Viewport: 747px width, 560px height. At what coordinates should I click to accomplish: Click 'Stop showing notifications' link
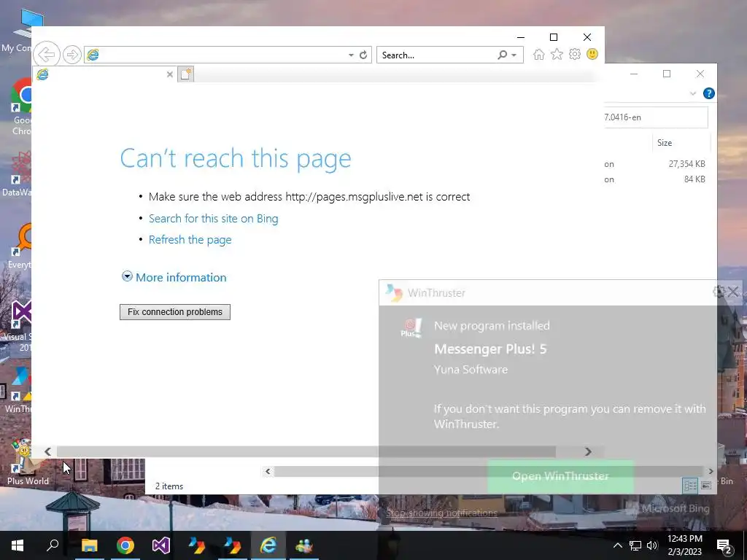pos(441,513)
